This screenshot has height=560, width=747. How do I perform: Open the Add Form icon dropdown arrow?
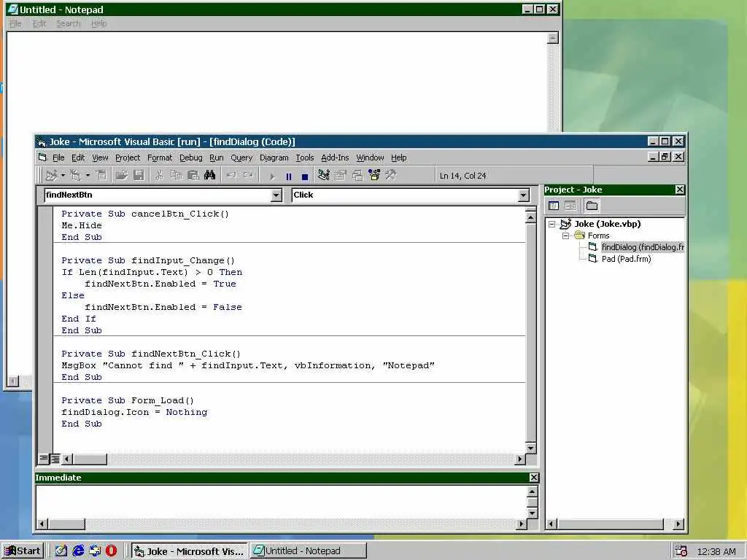(x=88, y=176)
